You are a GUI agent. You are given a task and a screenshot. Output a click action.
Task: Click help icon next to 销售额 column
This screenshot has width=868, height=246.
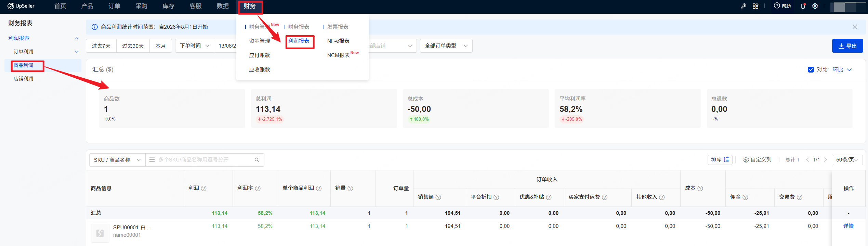[438, 197]
